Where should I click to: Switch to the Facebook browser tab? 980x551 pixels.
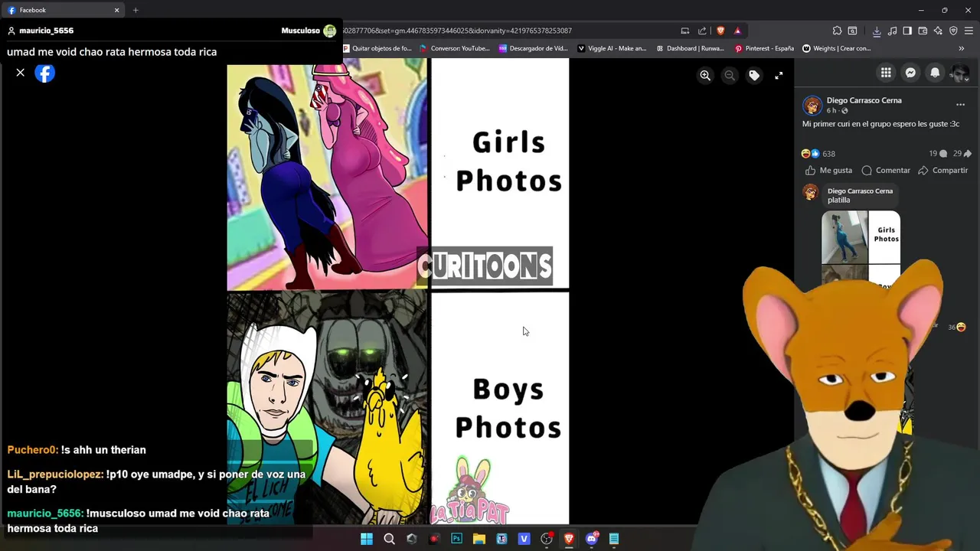coord(61,10)
